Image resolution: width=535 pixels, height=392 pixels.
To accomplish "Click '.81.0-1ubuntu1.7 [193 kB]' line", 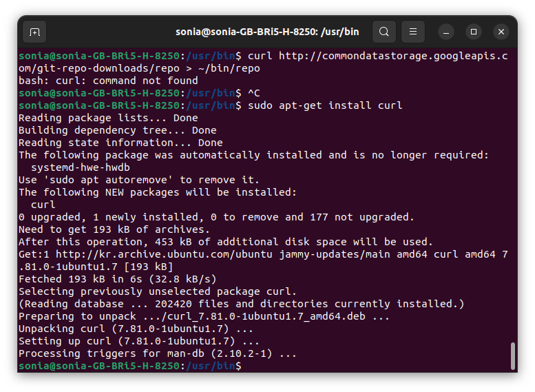I will coord(96,267).
